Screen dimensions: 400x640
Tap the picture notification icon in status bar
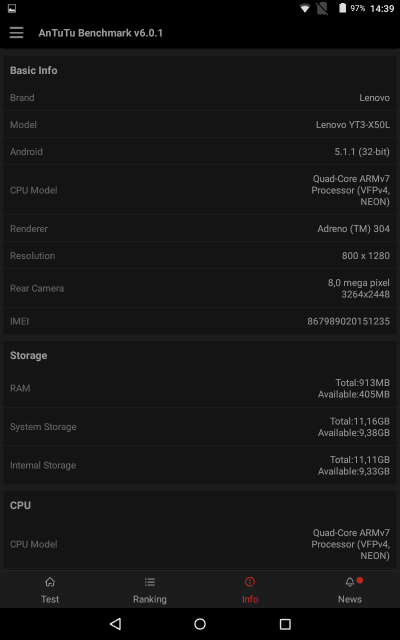tap(12, 8)
